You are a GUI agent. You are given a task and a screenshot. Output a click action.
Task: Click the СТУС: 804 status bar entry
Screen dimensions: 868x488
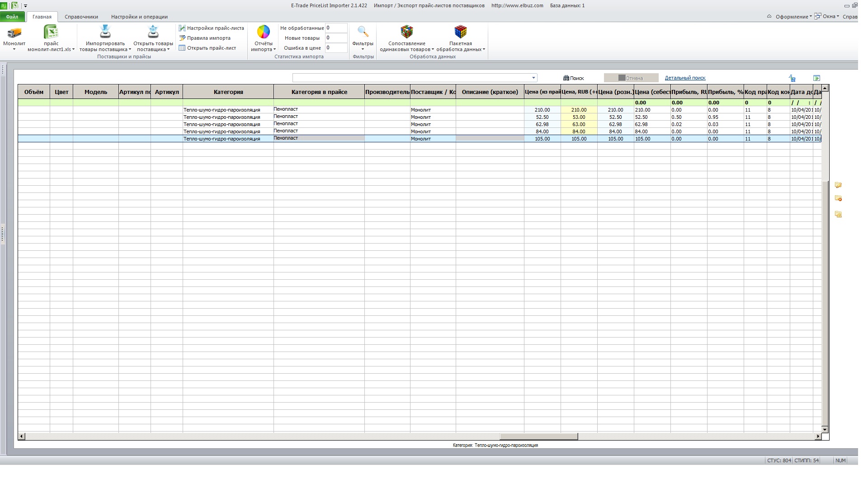pyautogui.click(x=779, y=461)
